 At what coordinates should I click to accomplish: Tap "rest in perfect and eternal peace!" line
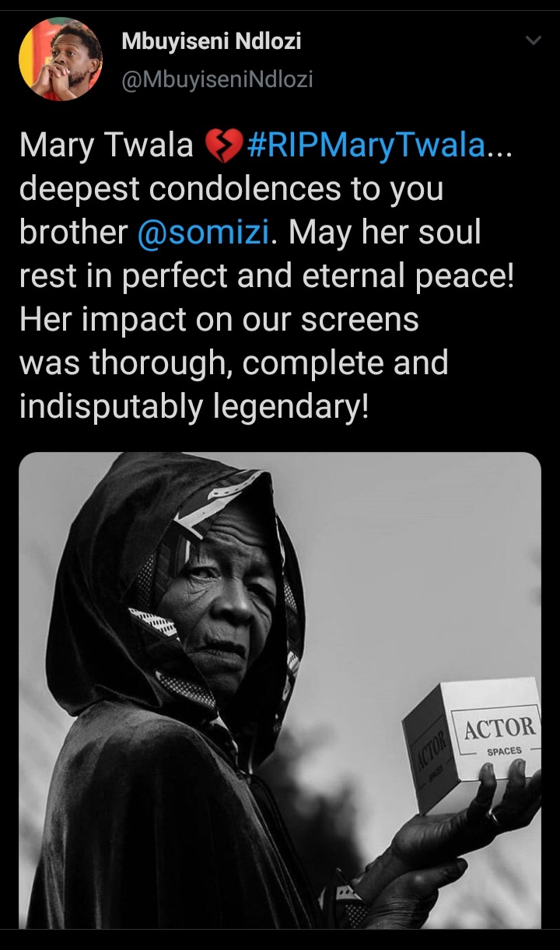tap(267, 277)
